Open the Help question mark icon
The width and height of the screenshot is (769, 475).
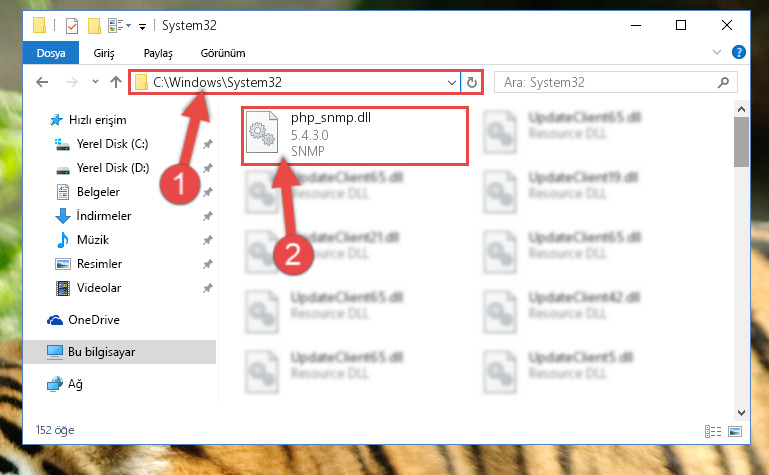tap(738, 52)
